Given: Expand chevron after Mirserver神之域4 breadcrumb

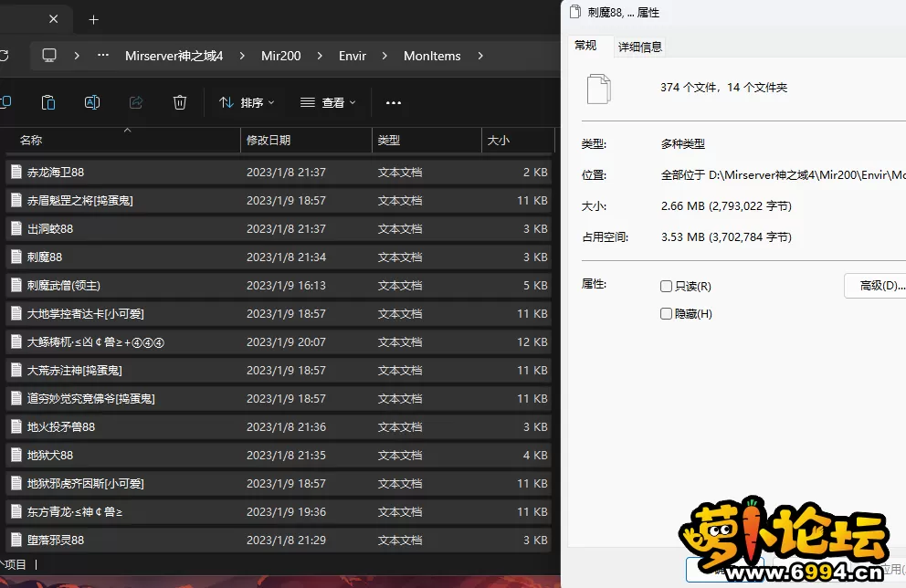Looking at the screenshot, I should 242,56.
